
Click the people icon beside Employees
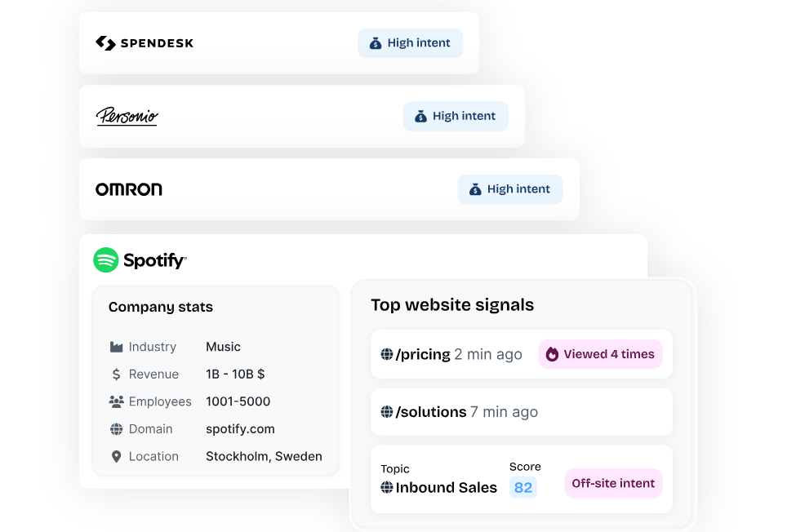click(x=116, y=401)
